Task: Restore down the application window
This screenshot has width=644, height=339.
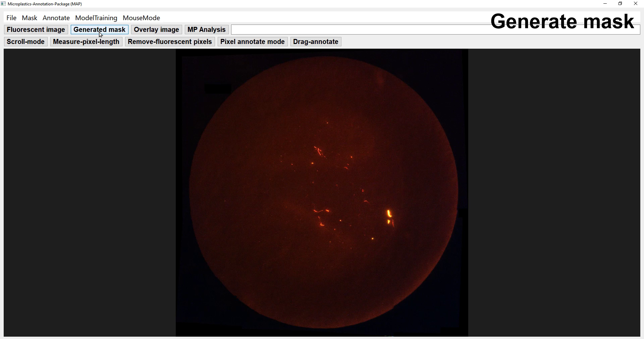Action: (620, 4)
